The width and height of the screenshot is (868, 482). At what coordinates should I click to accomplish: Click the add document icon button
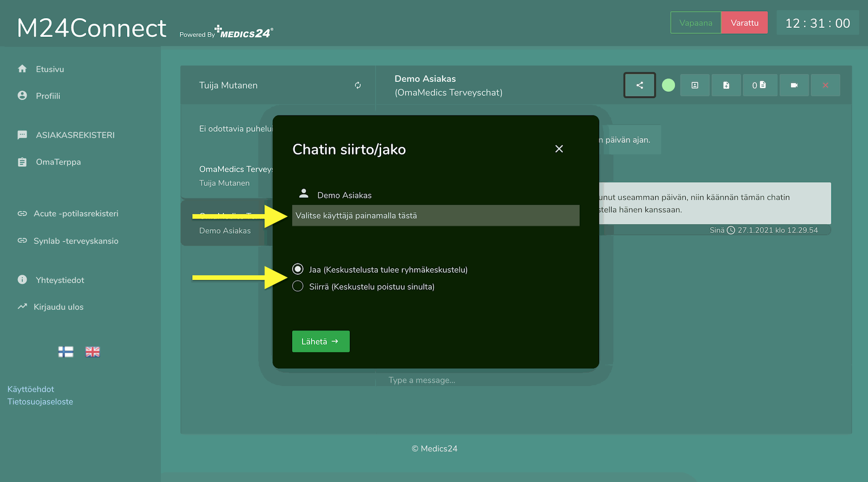726,85
